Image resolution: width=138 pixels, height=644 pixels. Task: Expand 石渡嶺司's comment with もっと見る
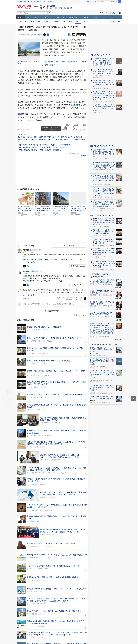[32, 262]
